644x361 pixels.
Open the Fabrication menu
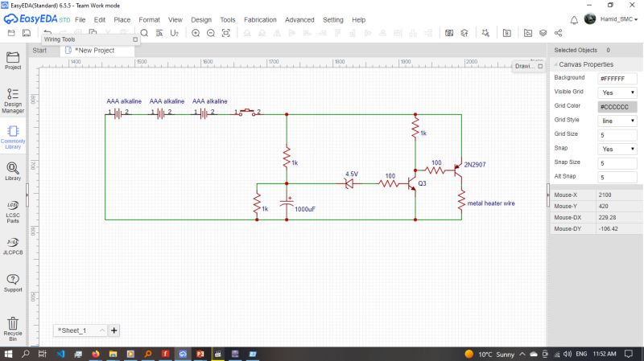click(x=260, y=19)
